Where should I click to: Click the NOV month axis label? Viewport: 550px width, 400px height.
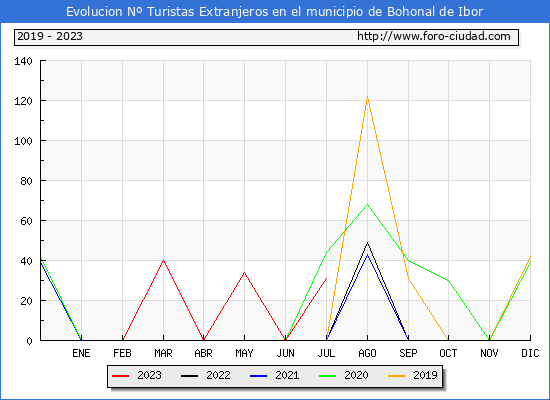click(x=489, y=353)
